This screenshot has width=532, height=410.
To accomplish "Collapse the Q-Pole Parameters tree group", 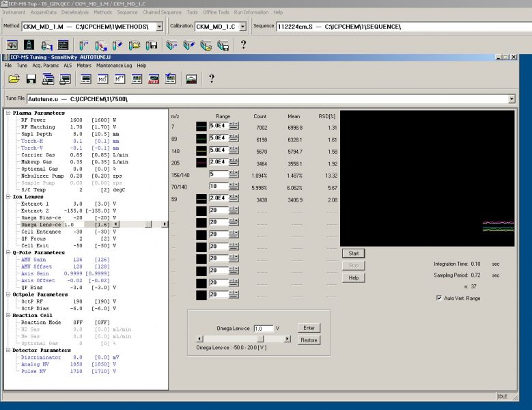I will point(8,253).
